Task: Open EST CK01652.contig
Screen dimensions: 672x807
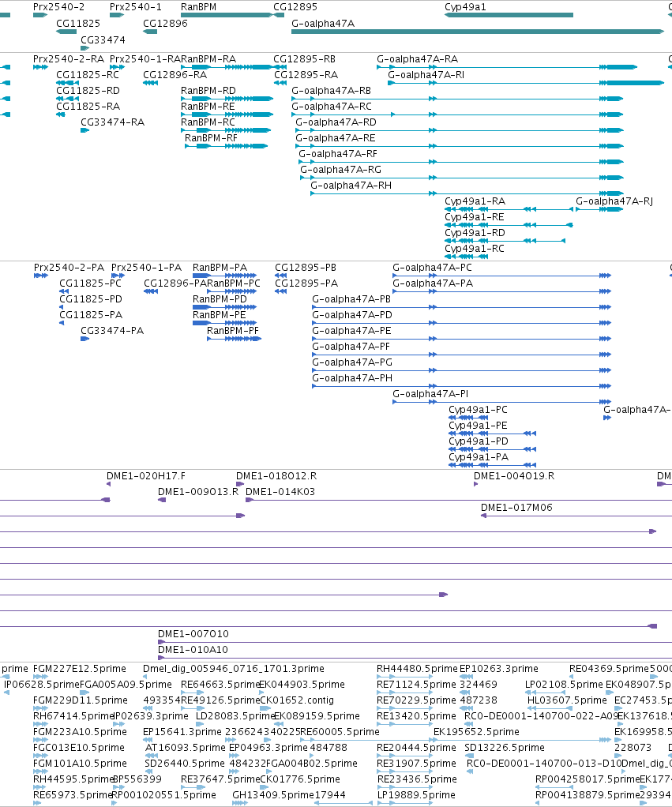Action: pos(297,700)
